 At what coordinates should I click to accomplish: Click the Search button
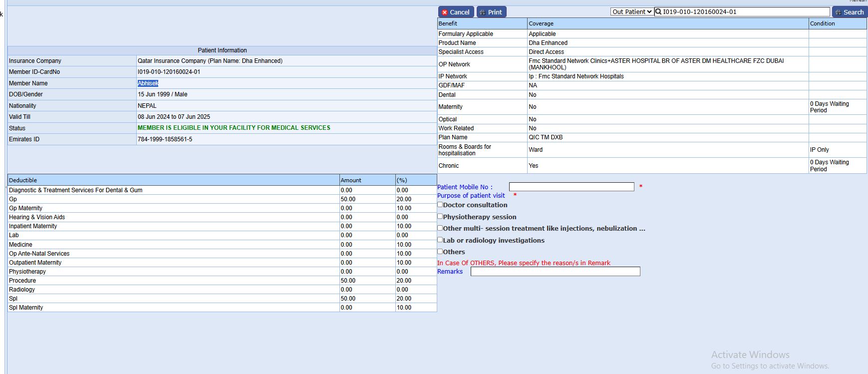point(850,12)
